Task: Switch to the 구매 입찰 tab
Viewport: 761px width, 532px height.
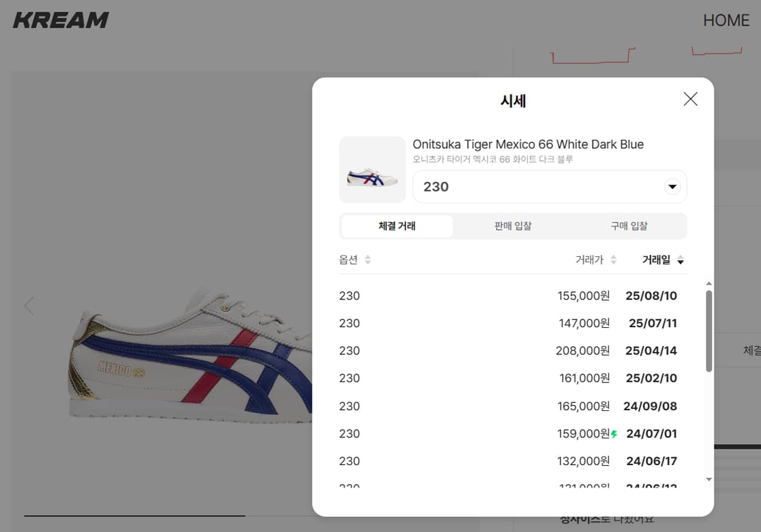Action: [629, 226]
